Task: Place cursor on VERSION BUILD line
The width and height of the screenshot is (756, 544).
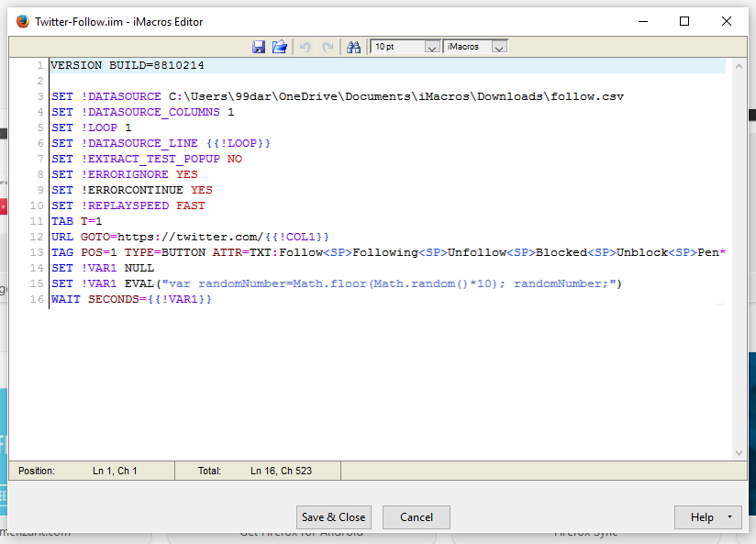Action: pos(128,66)
